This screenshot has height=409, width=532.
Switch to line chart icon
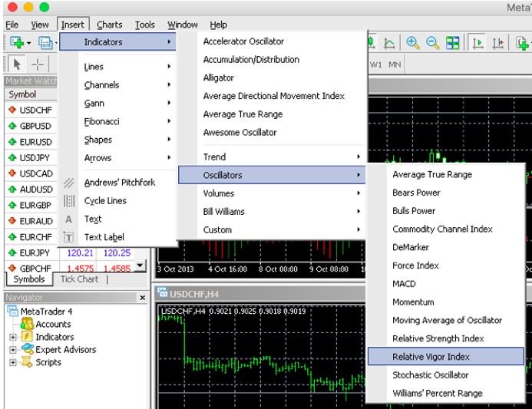(x=389, y=43)
